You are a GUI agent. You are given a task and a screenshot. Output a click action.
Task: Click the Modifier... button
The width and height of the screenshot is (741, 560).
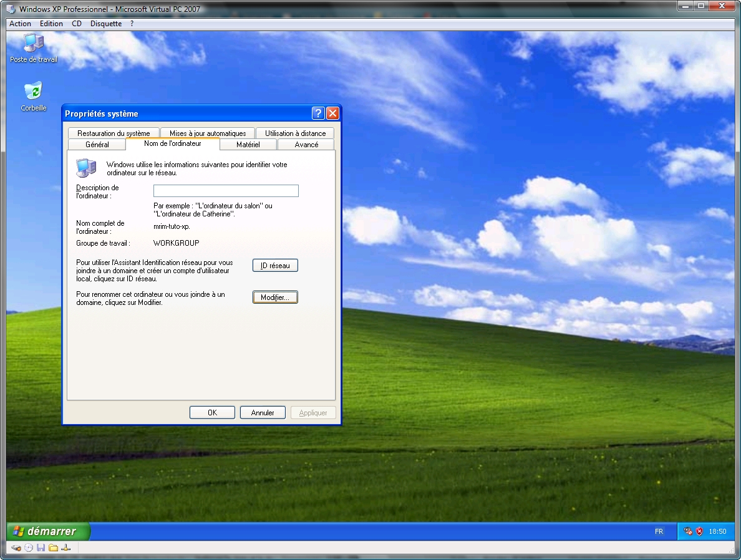[x=275, y=297]
